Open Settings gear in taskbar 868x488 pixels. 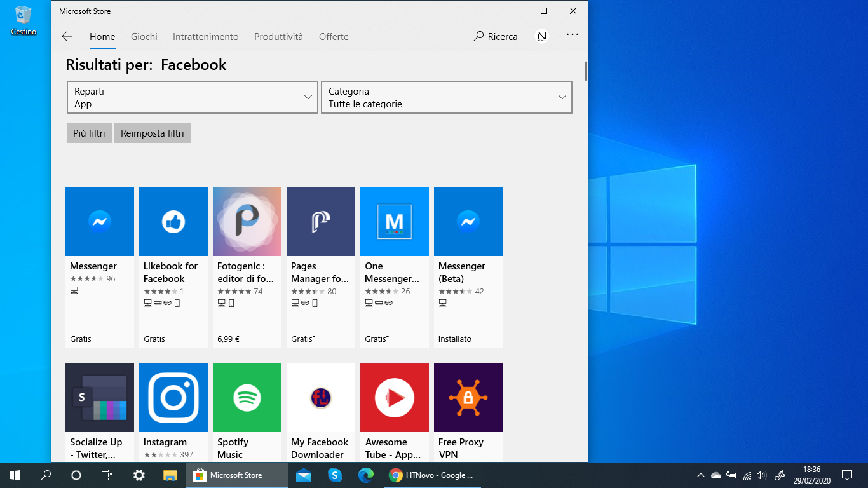click(139, 475)
